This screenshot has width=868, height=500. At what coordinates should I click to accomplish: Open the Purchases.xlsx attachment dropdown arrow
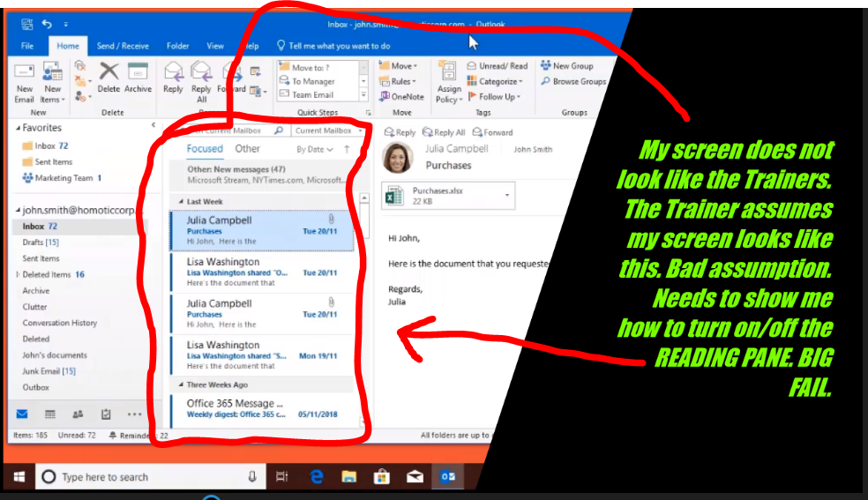point(507,195)
